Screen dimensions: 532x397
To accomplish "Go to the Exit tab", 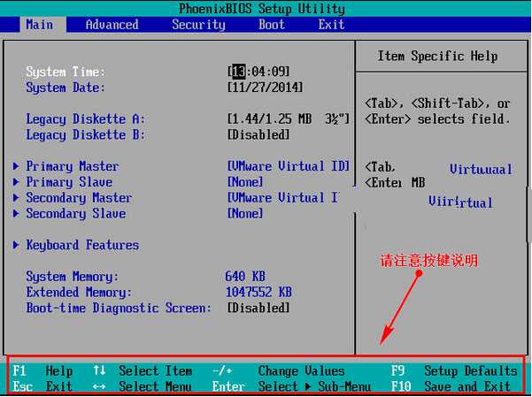I will [331, 25].
